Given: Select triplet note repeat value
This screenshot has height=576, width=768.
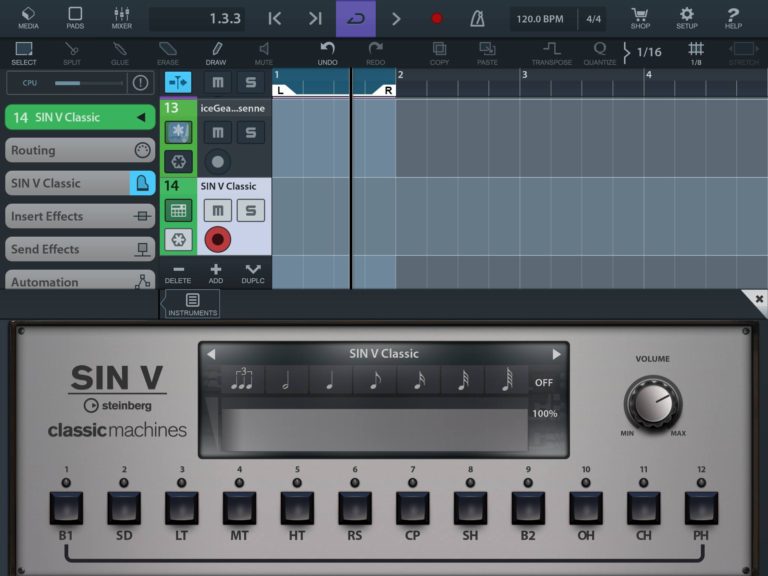Looking at the screenshot, I should click(242, 380).
